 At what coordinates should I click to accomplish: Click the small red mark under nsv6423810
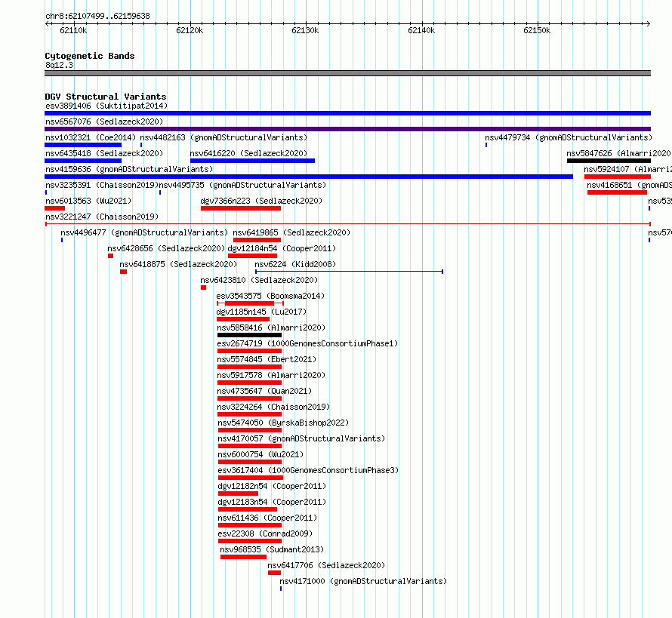click(x=204, y=287)
